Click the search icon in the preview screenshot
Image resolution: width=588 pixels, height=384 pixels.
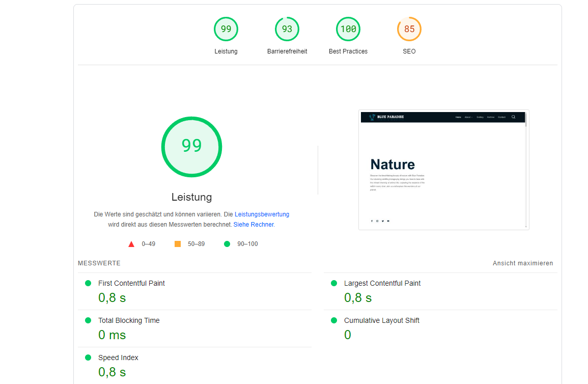(513, 117)
